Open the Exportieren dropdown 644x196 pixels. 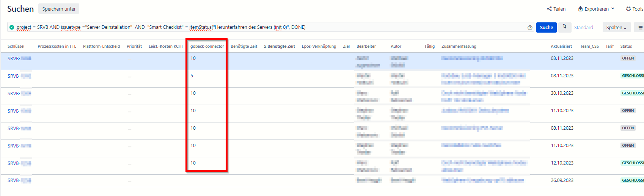point(596,9)
